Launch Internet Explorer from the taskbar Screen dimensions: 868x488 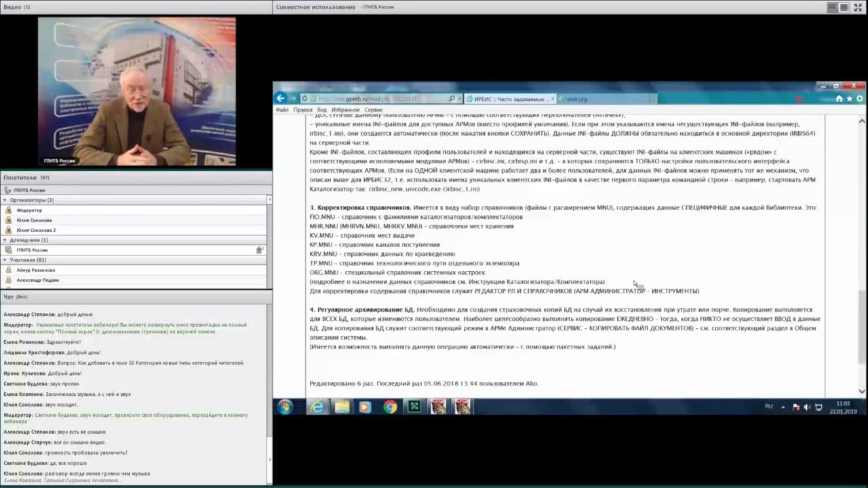click(x=316, y=407)
